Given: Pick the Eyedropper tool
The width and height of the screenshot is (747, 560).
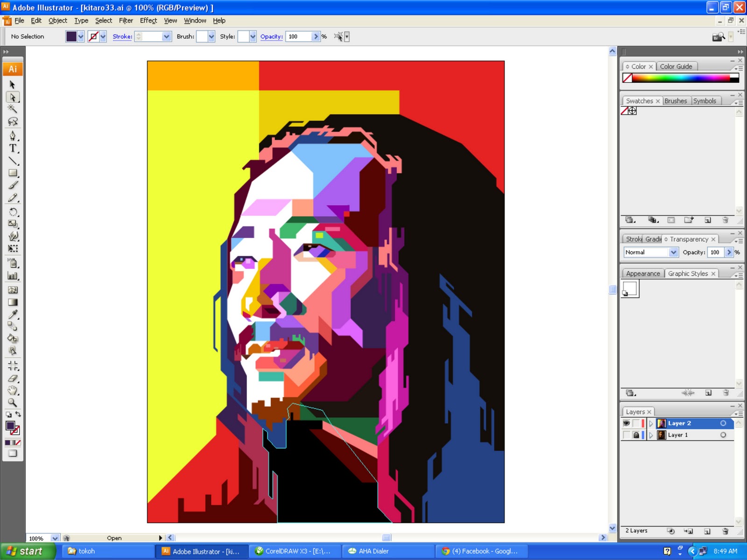Looking at the screenshot, I should (x=13, y=314).
